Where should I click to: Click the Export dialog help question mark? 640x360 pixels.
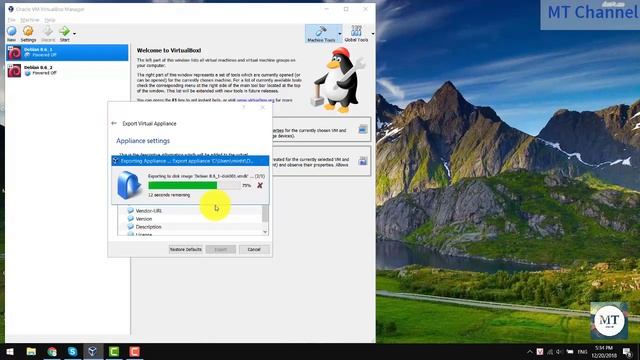tap(244, 107)
